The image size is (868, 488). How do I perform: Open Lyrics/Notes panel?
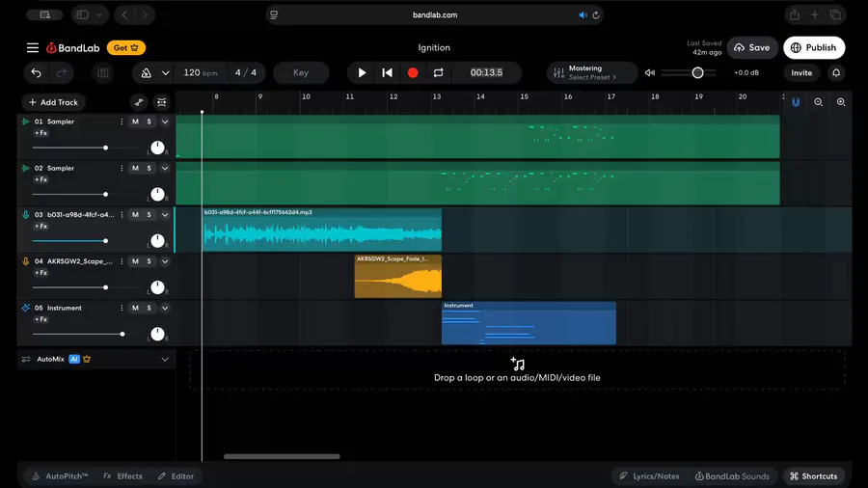[649, 476]
